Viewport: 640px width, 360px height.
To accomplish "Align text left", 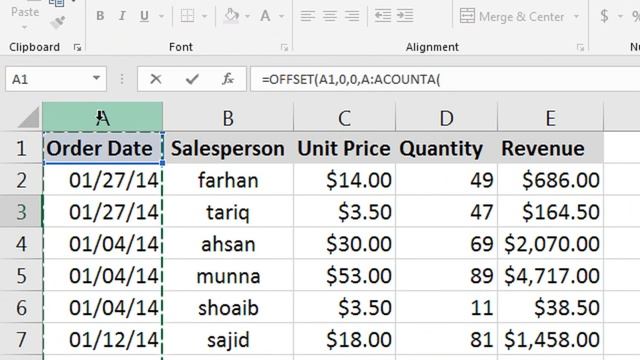I will 307,16.
